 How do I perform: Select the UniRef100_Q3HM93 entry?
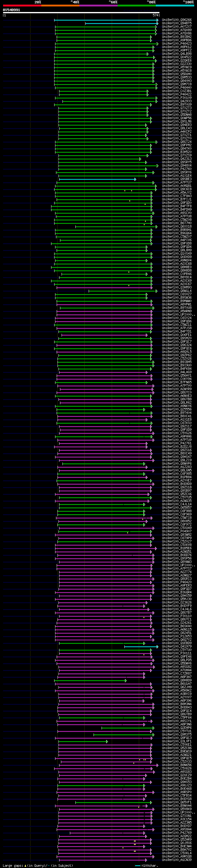(177, 288)
